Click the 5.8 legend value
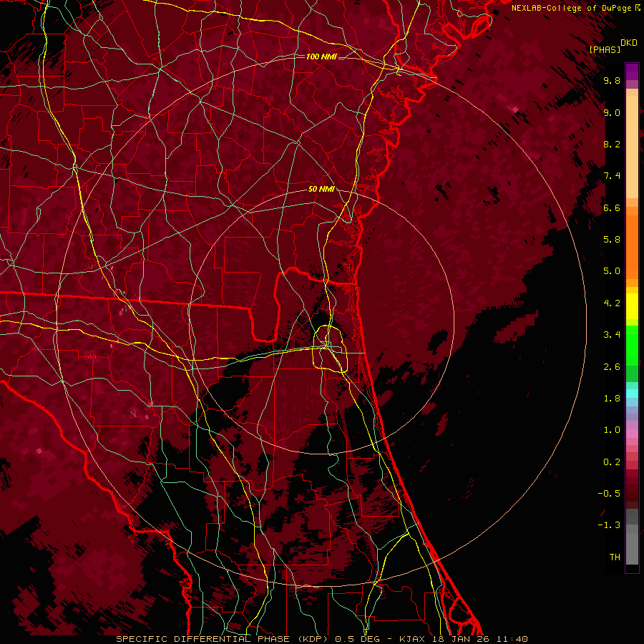This screenshot has height=644, width=644. (x=612, y=240)
